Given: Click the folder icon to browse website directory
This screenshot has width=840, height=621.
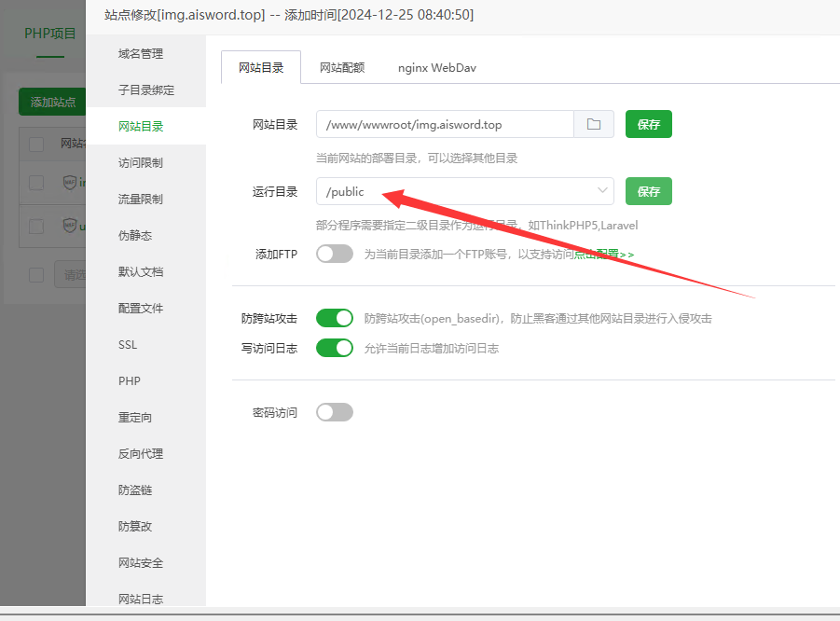Looking at the screenshot, I should point(594,124).
